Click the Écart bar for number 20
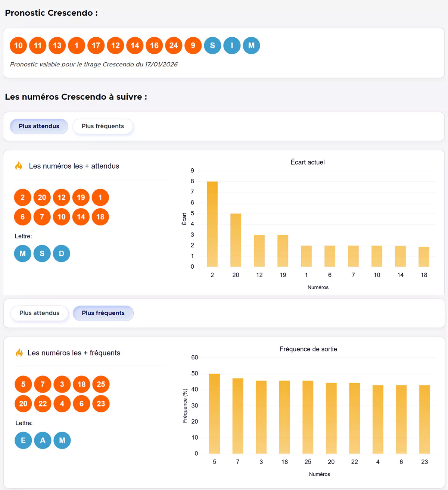The width and height of the screenshot is (448, 490). [236, 240]
